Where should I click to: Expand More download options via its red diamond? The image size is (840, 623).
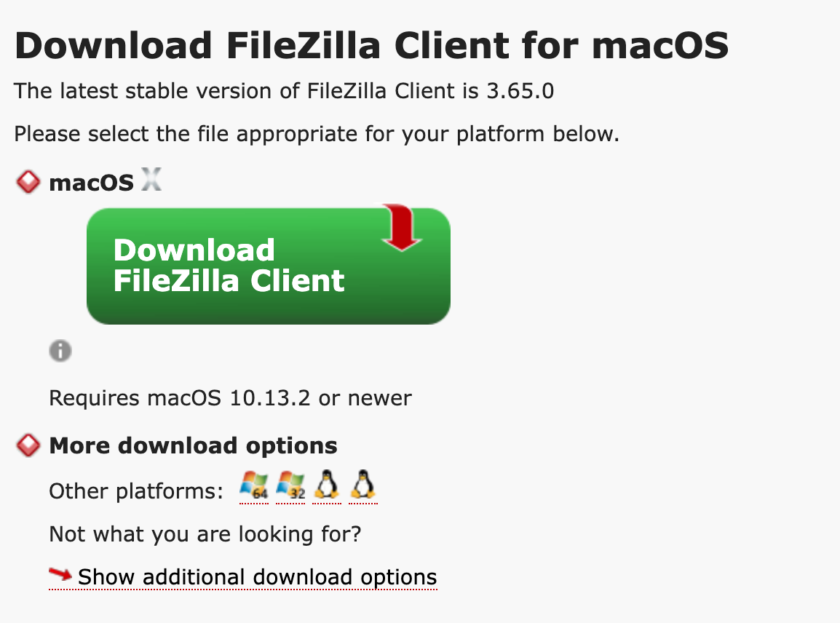(27, 445)
